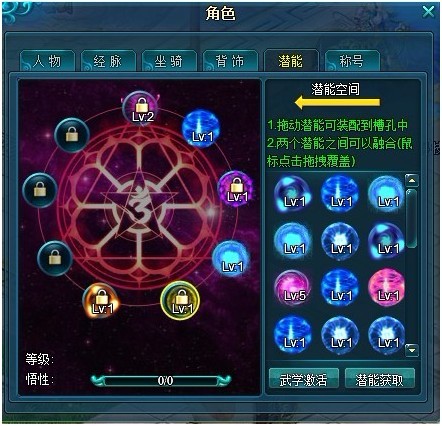Click the blue Lv:1 orb in the wheel's upper right slot
The image size is (442, 426).
click(x=201, y=128)
